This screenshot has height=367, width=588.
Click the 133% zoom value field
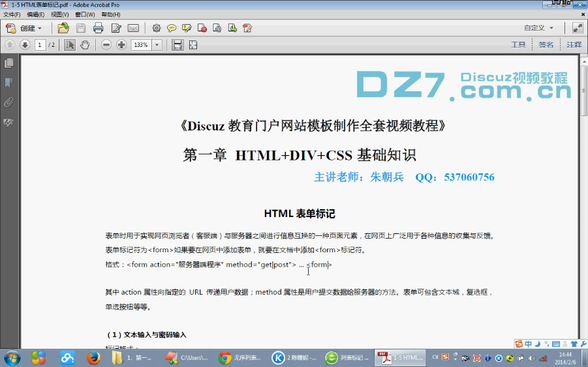[x=142, y=45]
